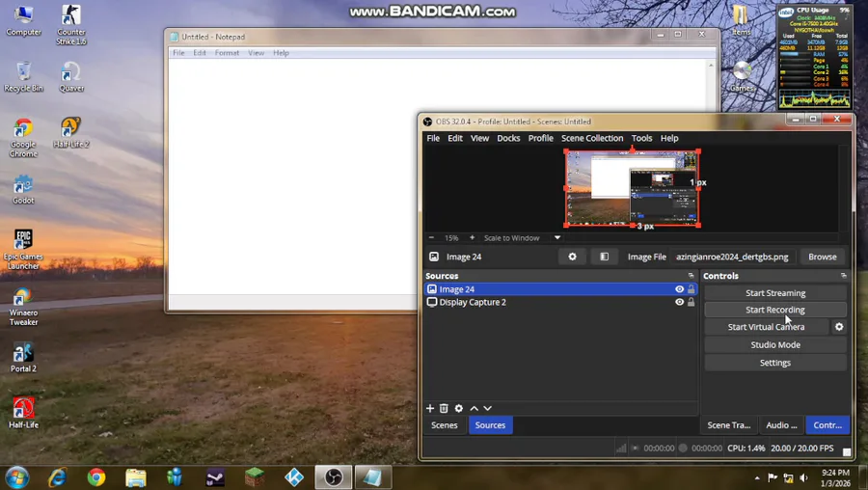Open Notepad's Format menu
The image size is (868, 490).
(227, 53)
